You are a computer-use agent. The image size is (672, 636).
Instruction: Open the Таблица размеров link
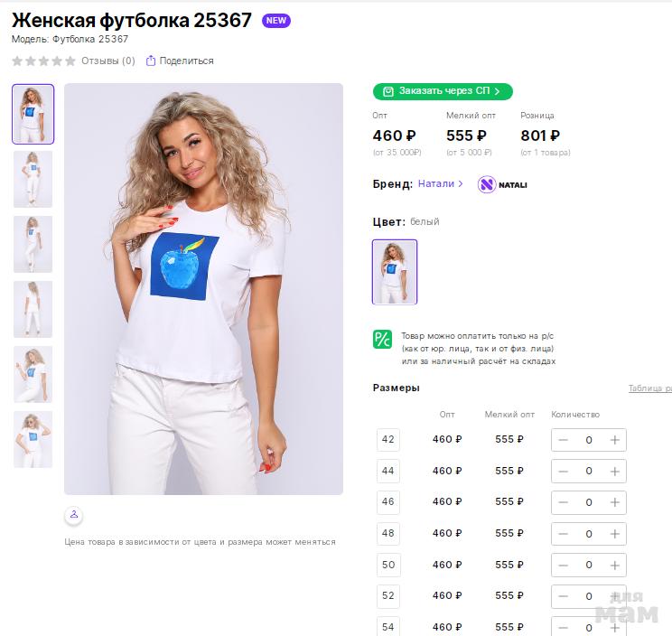649,388
